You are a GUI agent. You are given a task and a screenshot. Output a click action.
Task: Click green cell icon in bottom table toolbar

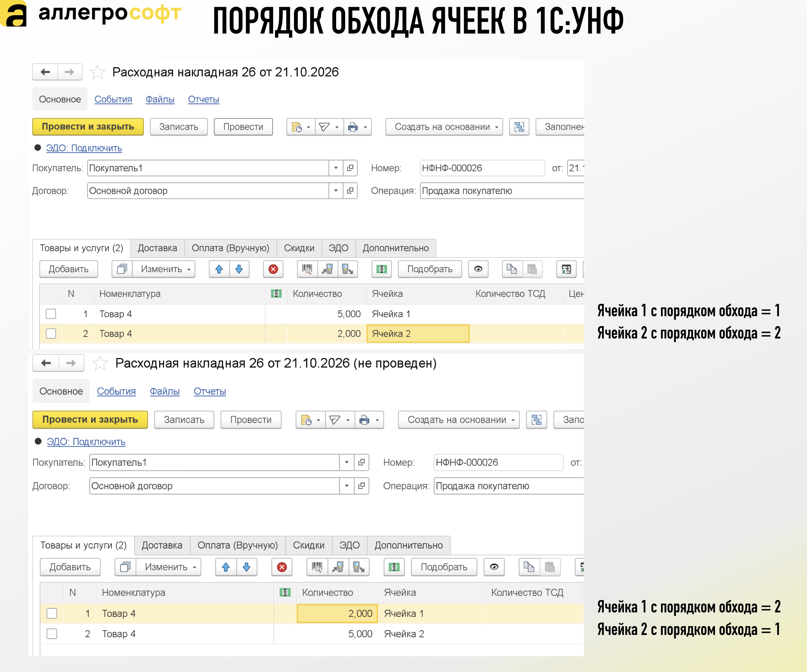point(394,567)
